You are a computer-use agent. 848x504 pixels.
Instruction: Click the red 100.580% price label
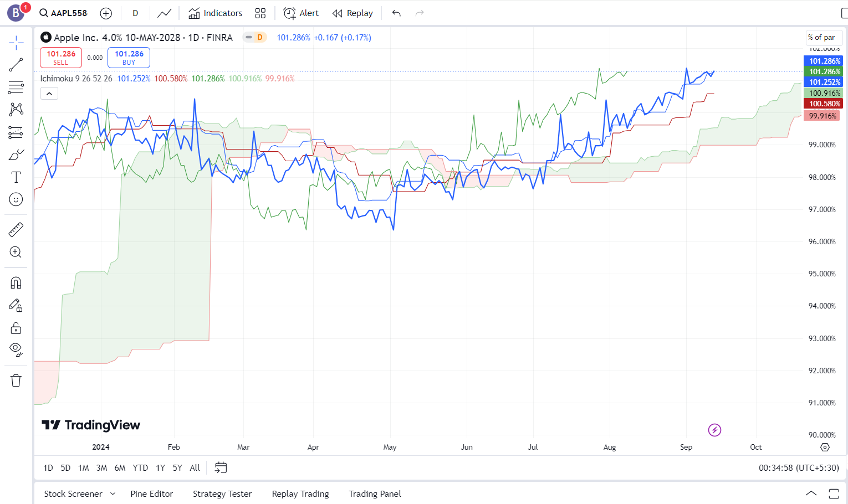coord(824,104)
